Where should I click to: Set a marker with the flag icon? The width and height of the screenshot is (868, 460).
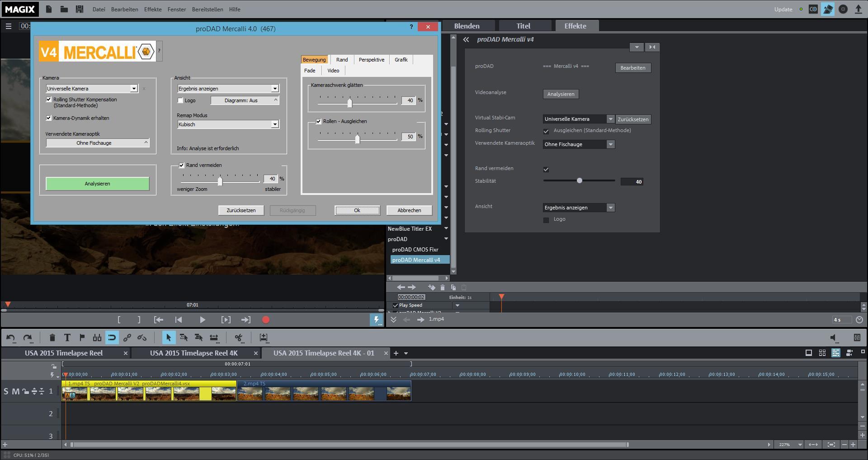82,337
